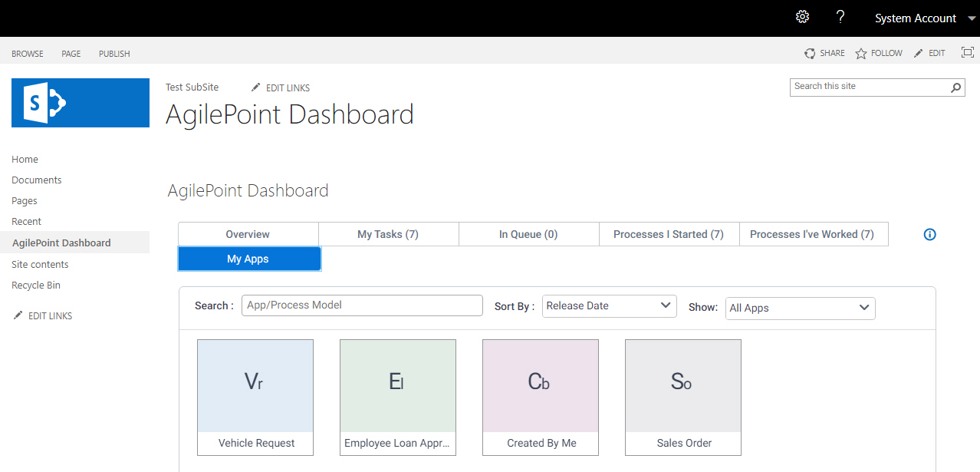Open Pages in the left navigation
This screenshot has width=980, height=472.
tap(25, 200)
